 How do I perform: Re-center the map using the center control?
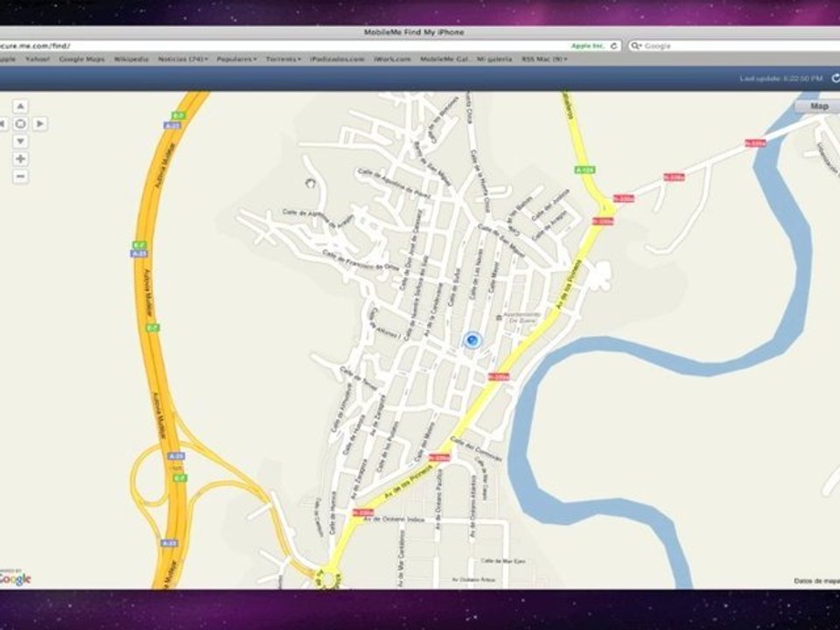(20, 123)
